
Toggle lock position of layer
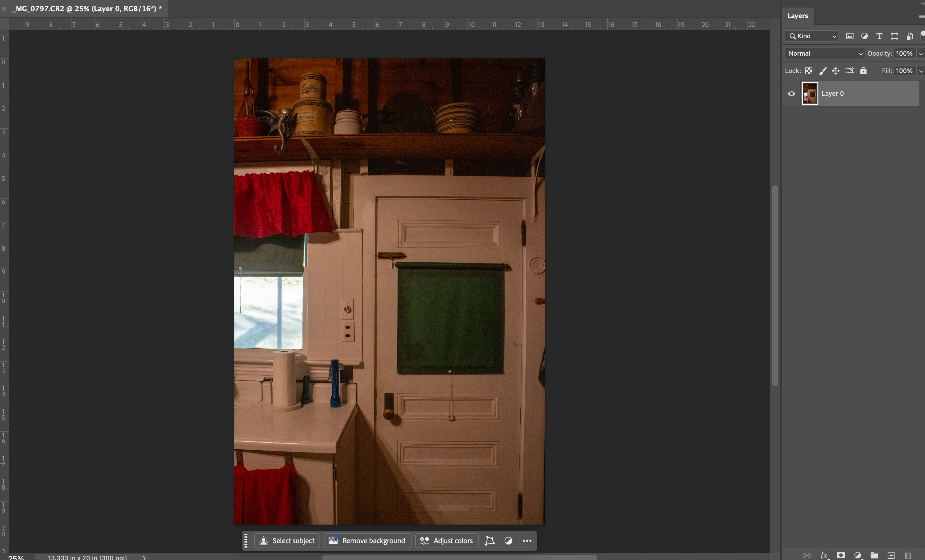click(836, 71)
